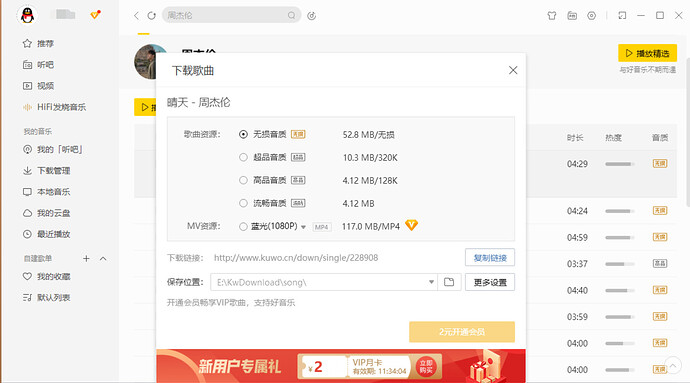690x383 pixels.
Task: Click the popularity bar in the 04:40 row
Action: point(620,290)
